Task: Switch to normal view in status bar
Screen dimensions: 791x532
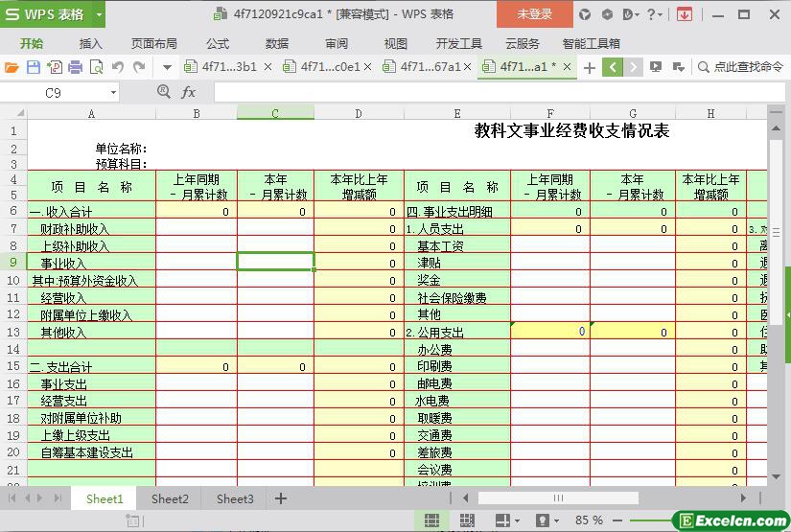Action: (x=432, y=520)
